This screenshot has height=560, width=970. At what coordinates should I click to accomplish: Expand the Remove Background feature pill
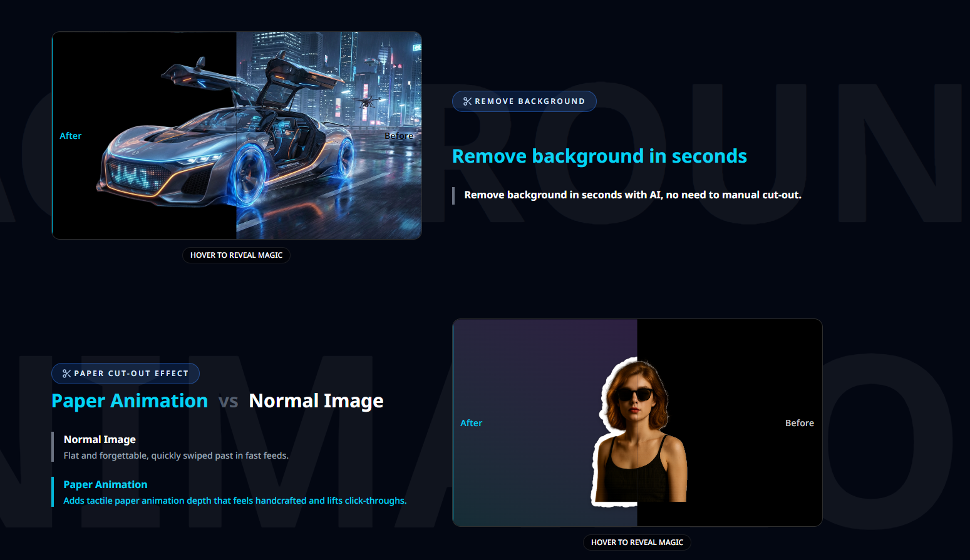click(524, 101)
